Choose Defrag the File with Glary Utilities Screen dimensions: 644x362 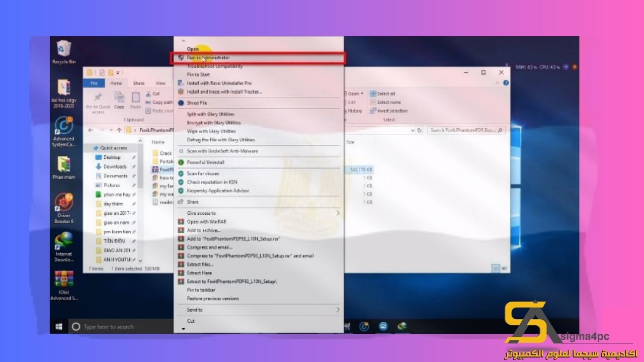[x=221, y=140]
